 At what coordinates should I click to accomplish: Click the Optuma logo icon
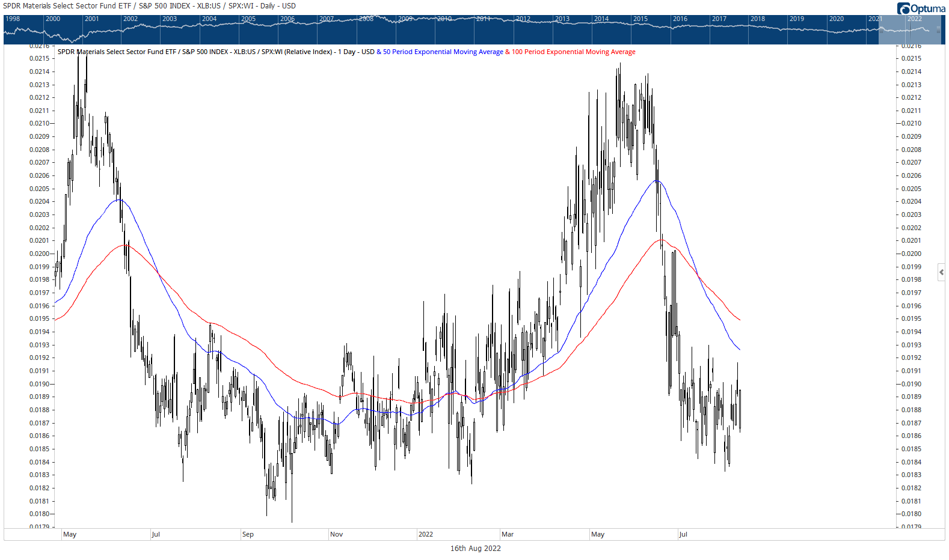903,8
